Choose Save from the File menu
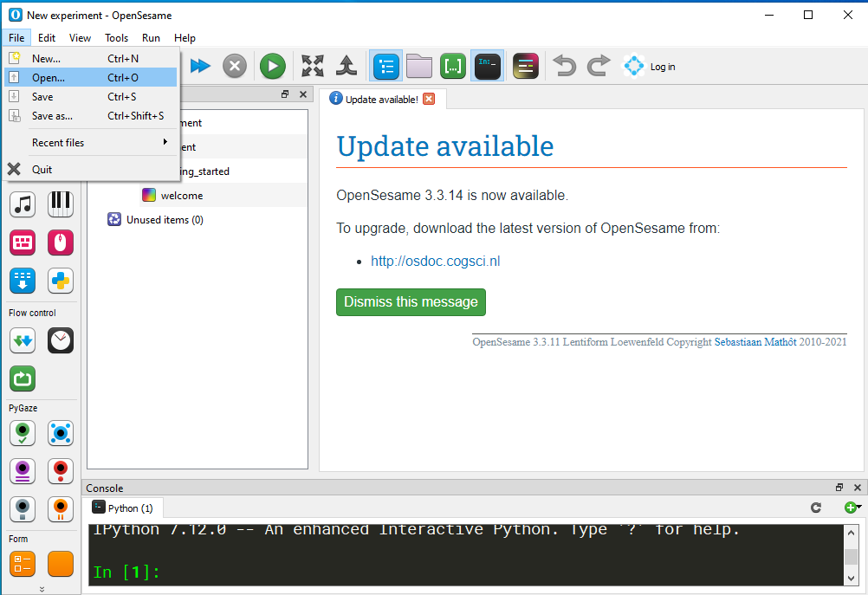Image resolution: width=868 pixels, height=595 pixels. 91,97
